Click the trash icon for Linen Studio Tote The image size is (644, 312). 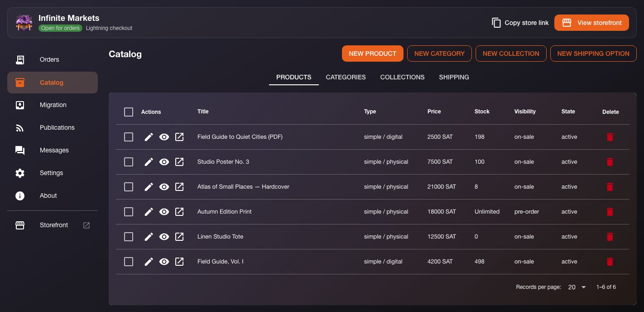(610, 237)
